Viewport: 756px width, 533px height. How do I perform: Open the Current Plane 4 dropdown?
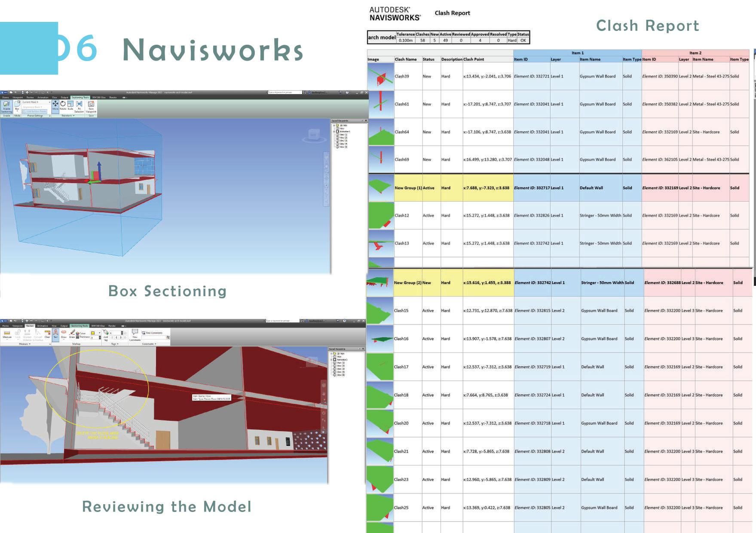36,102
